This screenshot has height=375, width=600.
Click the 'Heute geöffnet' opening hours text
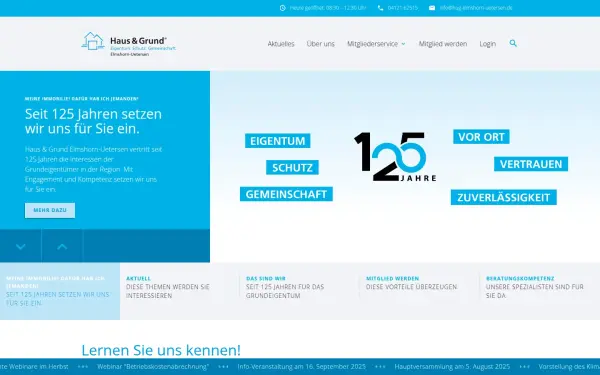(x=328, y=8)
